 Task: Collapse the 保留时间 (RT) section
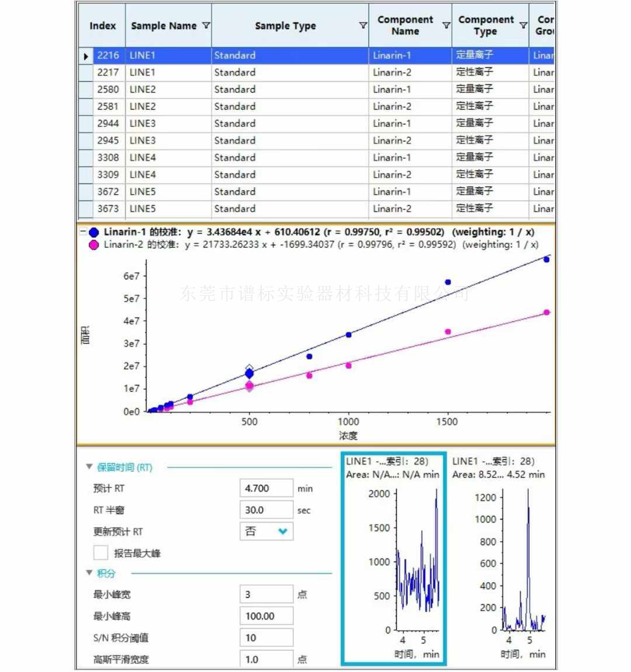pyautogui.click(x=89, y=467)
